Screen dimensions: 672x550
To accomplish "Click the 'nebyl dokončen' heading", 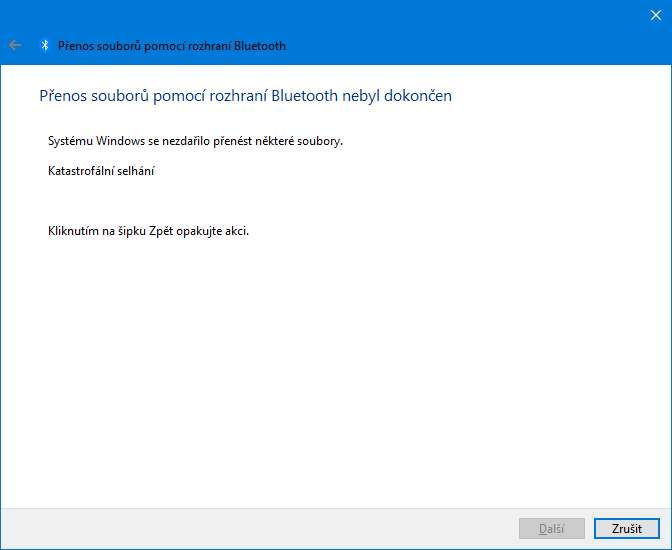I will tap(397, 96).
